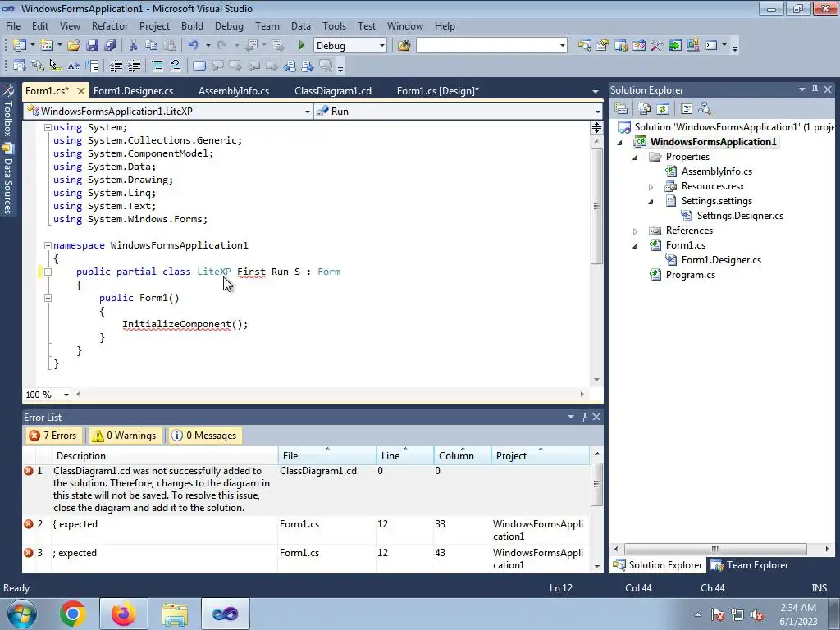The height and width of the screenshot is (630, 840).
Task: Click the Windows Start button
Action: coord(22,614)
